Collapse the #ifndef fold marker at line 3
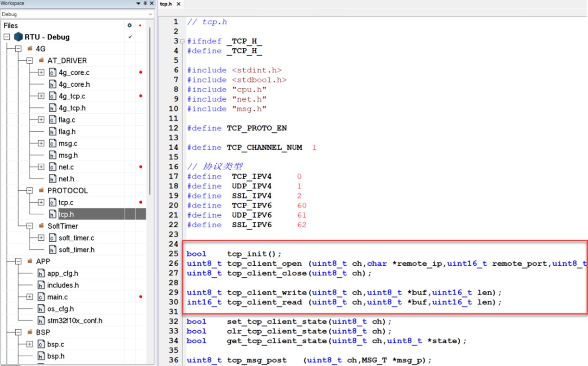Image resolution: width=588 pixels, height=366 pixels. pyautogui.click(x=182, y=41)
